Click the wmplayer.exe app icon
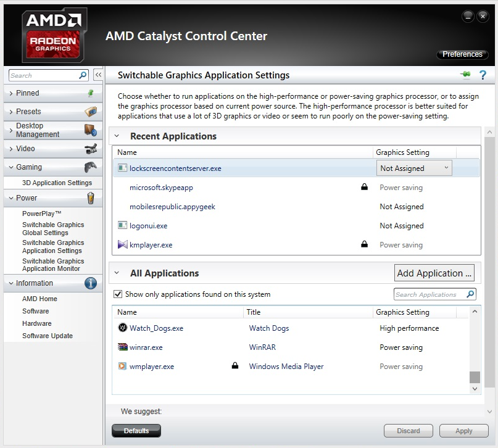The image size is (498, 448). (x=122, y=366)
